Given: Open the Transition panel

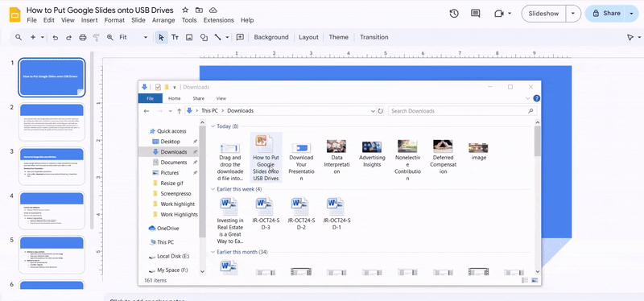Looking at the screenshot, I should [x=374, y=37].
